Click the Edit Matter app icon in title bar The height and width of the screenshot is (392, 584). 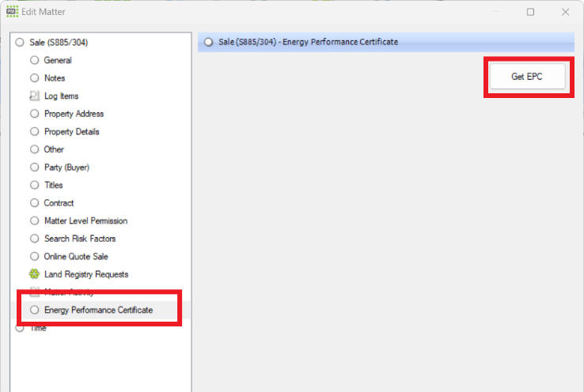[11, 12]
